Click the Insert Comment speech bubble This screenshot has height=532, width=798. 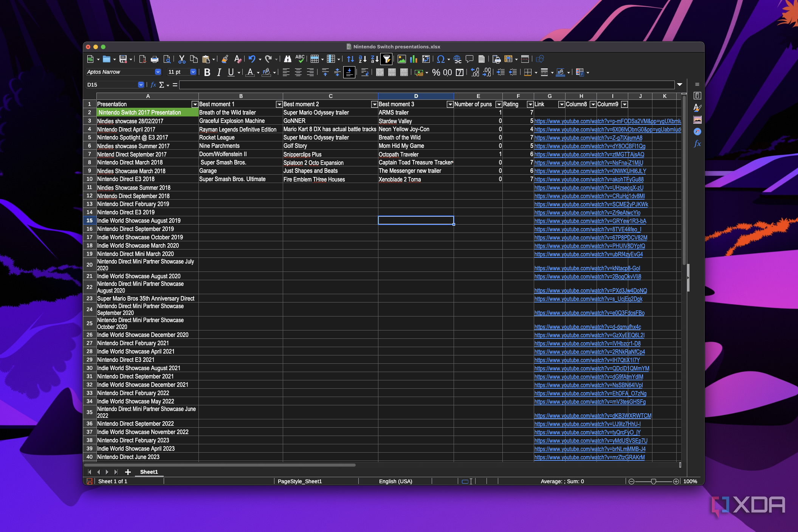[x=470, y=59]
